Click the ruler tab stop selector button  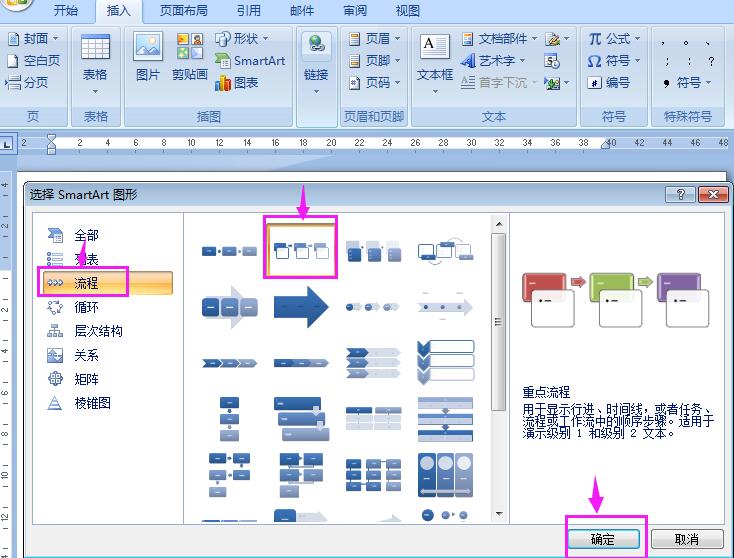coord(7,145)
